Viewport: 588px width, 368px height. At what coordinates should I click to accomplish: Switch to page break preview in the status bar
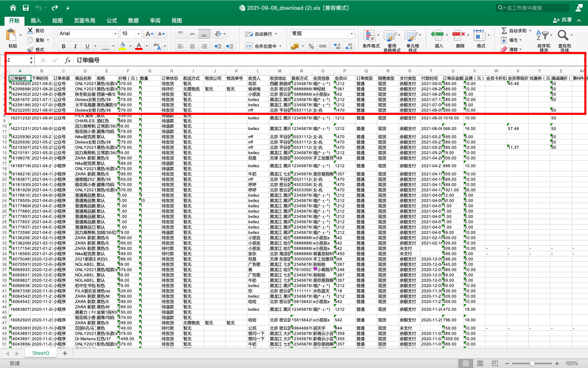point(495,364)
